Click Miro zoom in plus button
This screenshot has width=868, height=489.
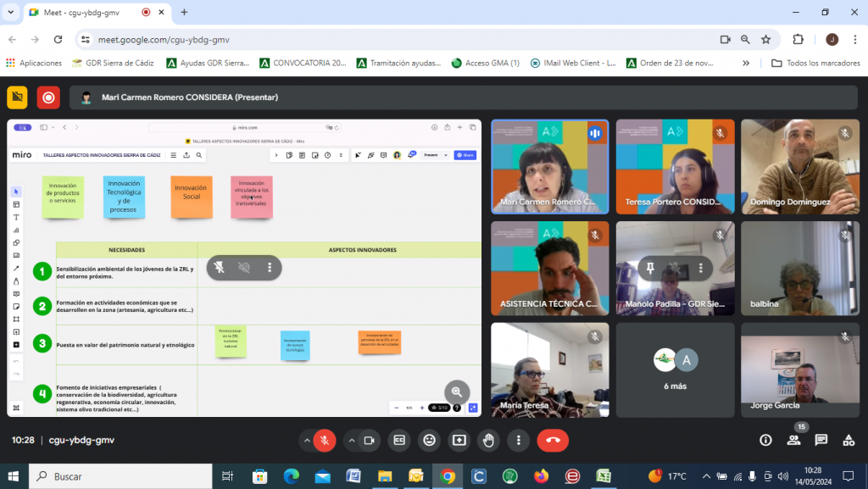coord(422,408)
